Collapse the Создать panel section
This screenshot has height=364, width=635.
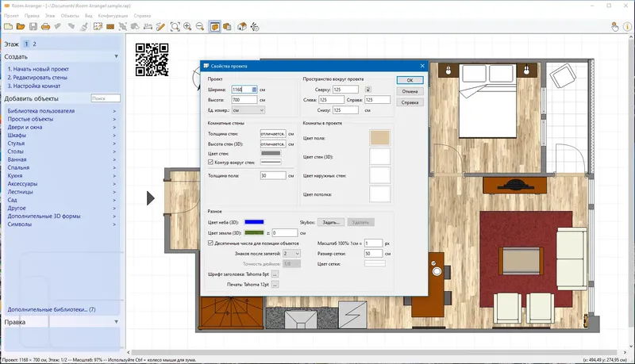(x=116, y=56)
